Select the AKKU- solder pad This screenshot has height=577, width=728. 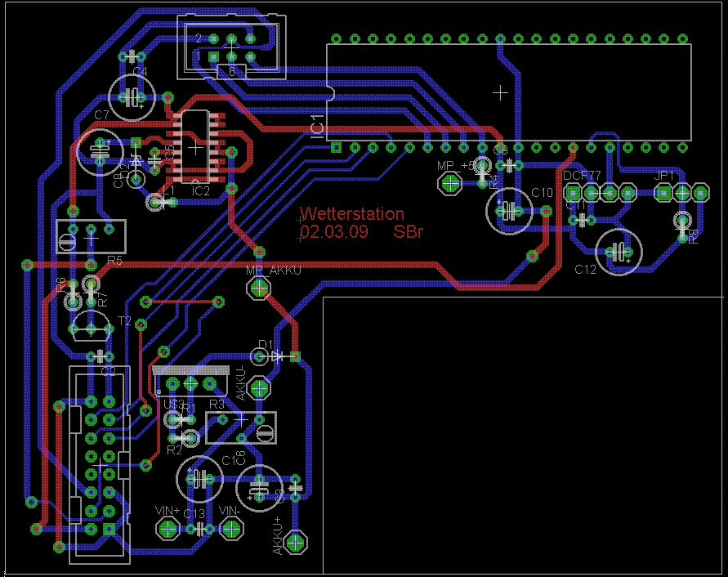259,387
